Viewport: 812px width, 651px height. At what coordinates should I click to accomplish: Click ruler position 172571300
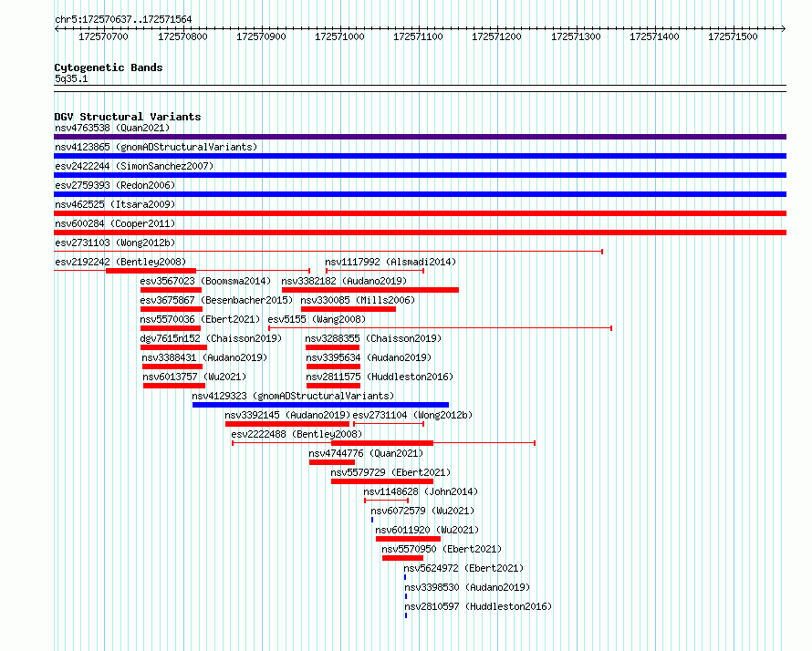[576, 36]
